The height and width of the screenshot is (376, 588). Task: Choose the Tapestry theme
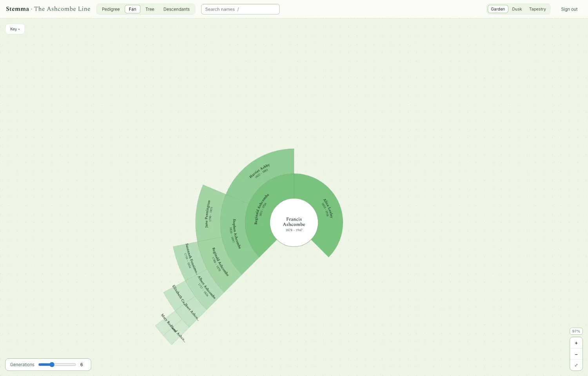tap(537, 9)
